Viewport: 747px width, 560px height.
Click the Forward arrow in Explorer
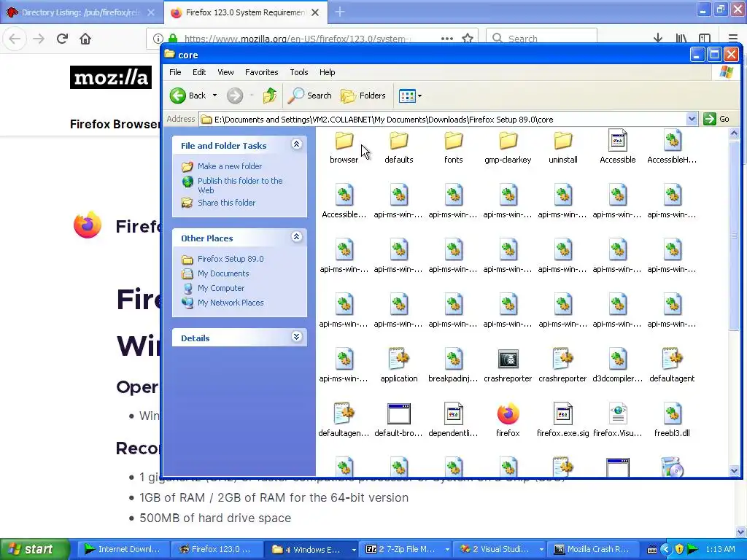234,96
